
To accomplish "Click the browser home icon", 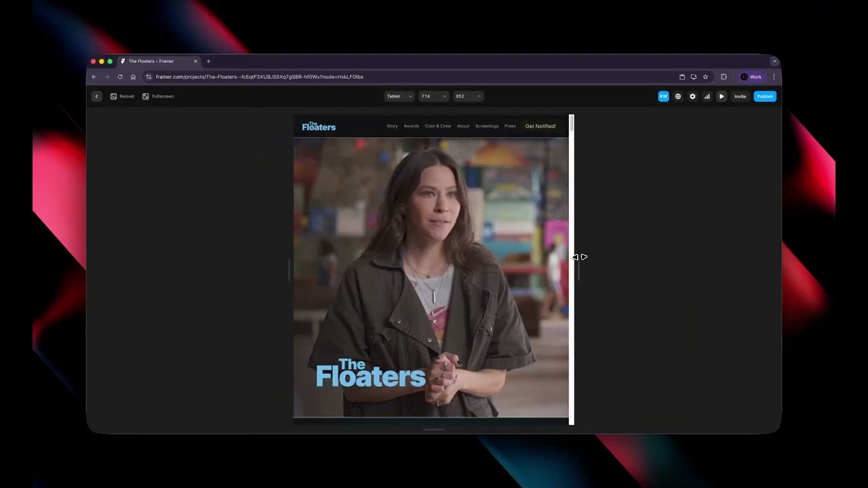I will click(x=133, y=77).
